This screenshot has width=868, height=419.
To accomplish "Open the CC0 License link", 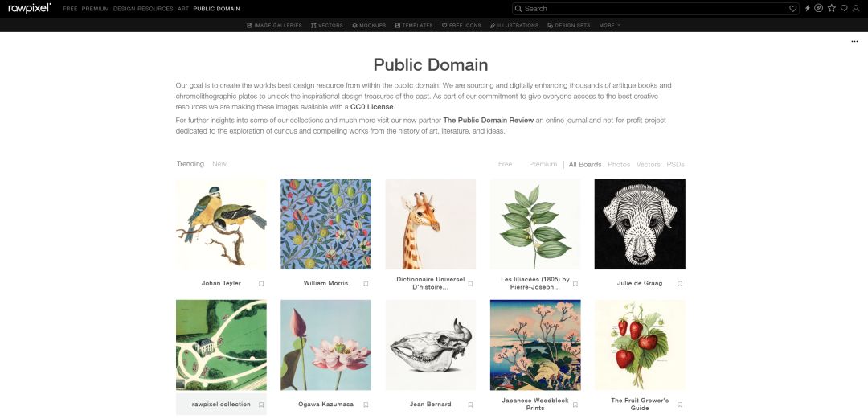I will (372, 107).
